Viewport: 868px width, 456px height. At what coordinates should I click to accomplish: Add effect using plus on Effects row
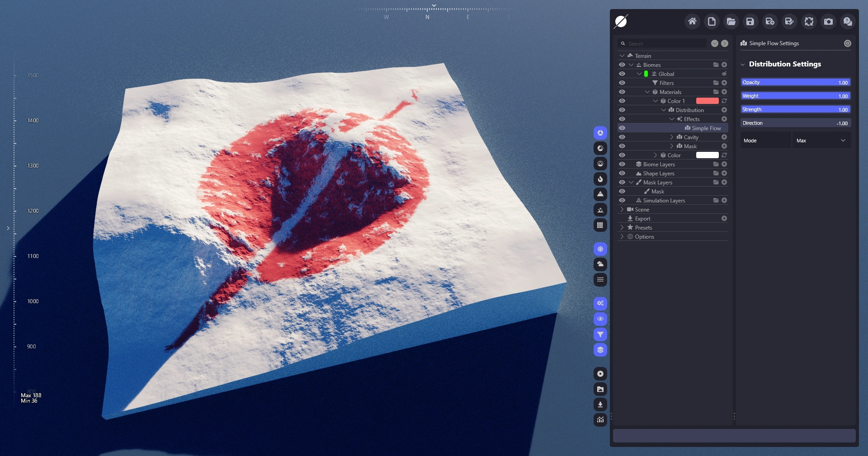coord(724,119)
